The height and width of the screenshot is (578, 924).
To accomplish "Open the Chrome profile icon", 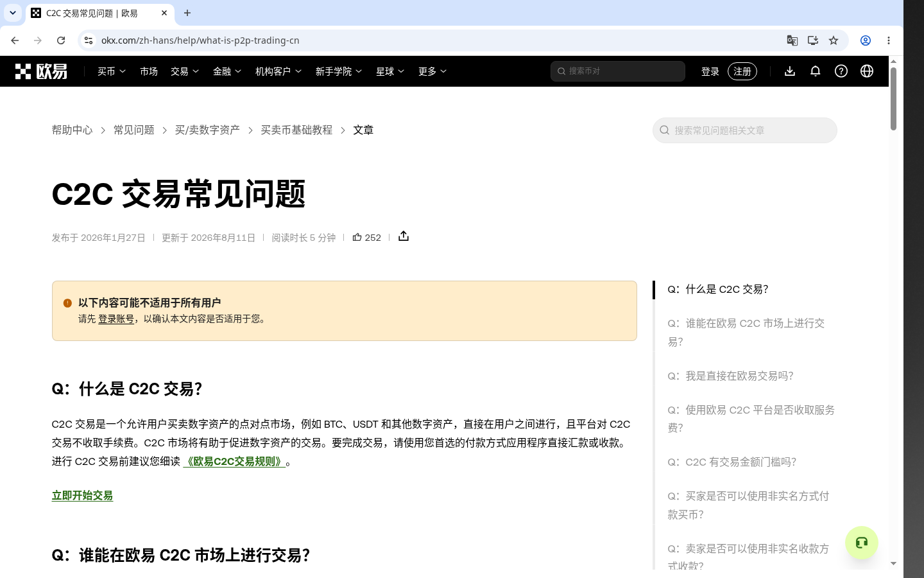I will pyautogui.click(x=866, y=40).
